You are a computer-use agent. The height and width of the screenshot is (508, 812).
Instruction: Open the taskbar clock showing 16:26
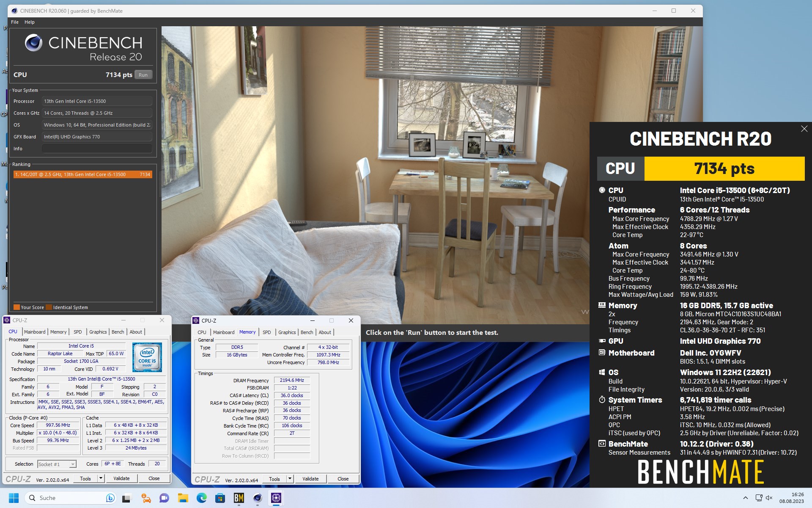click(792, 498)
